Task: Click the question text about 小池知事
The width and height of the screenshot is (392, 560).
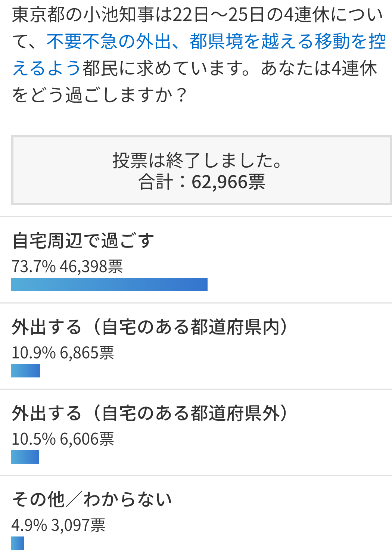Action: tap(199, 55)
